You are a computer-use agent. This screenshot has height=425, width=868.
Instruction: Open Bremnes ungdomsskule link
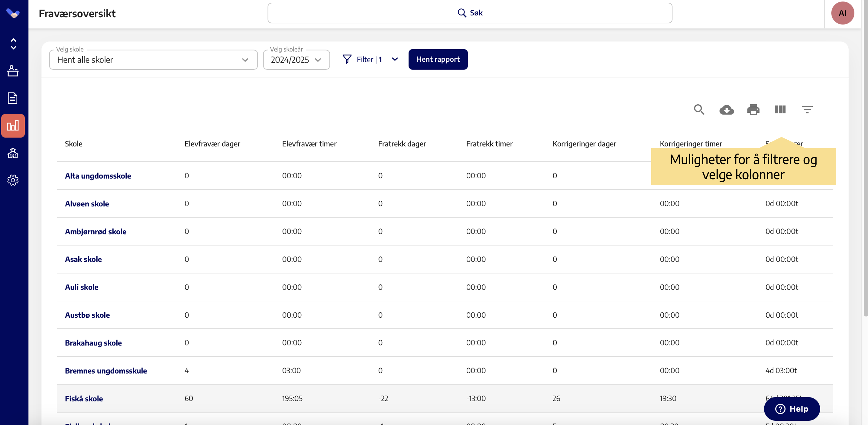105,371
